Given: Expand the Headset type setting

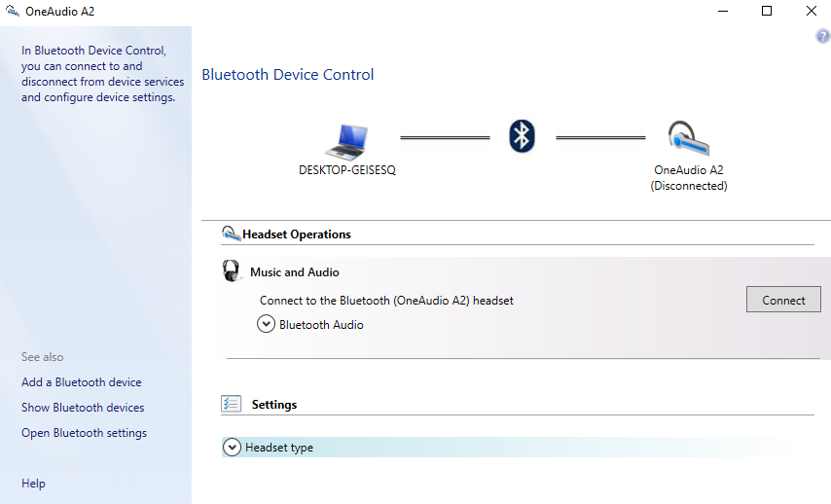Looking at the screenshot, I should coord(232,448).
